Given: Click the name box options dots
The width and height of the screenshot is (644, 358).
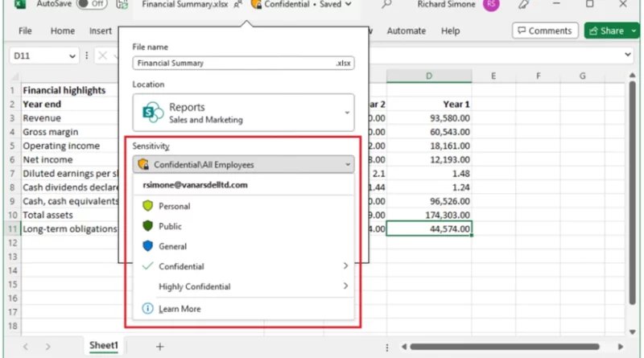Looking at the screenshot, I should 86,56.
